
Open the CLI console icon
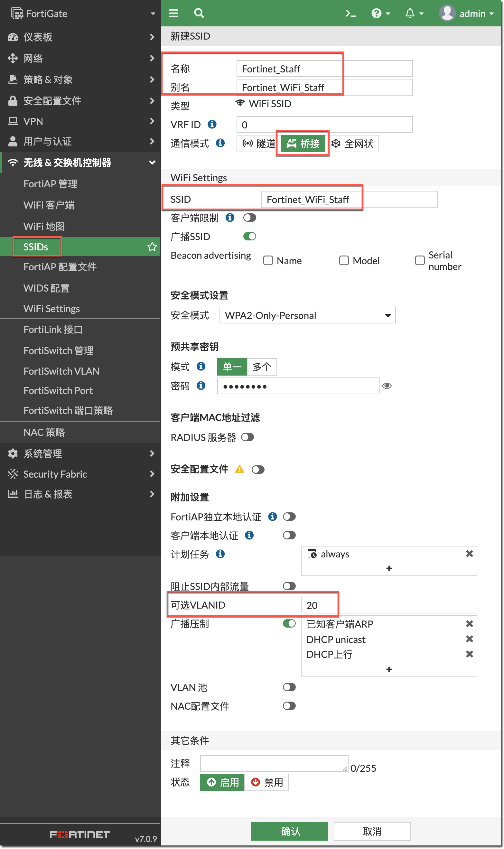350,14
